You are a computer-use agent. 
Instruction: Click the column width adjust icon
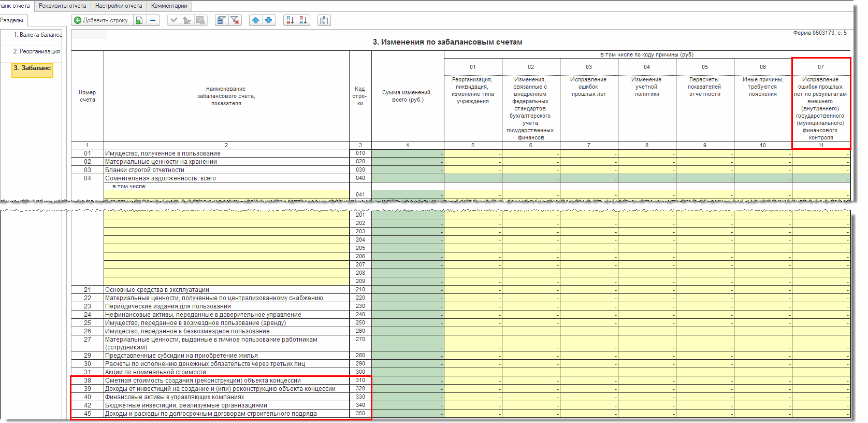pyautogui.click(x=324, y=20)
